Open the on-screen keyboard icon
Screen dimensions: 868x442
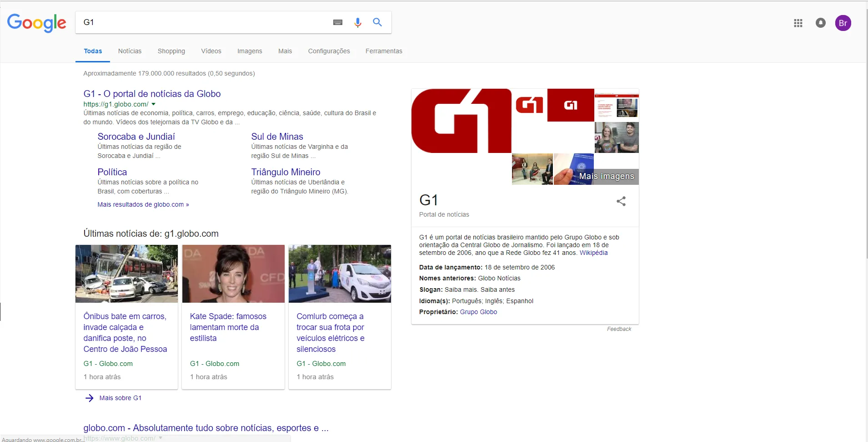tap(337, 22)
